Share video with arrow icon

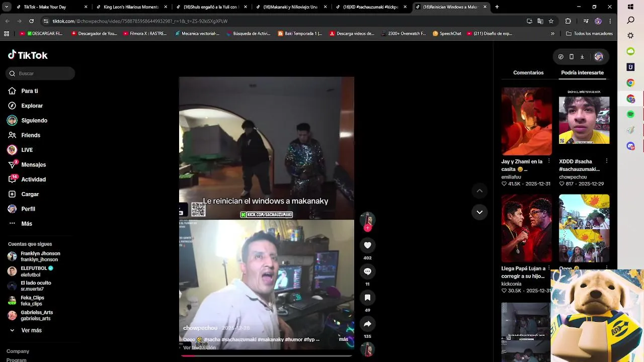click(x=367, y=324)
